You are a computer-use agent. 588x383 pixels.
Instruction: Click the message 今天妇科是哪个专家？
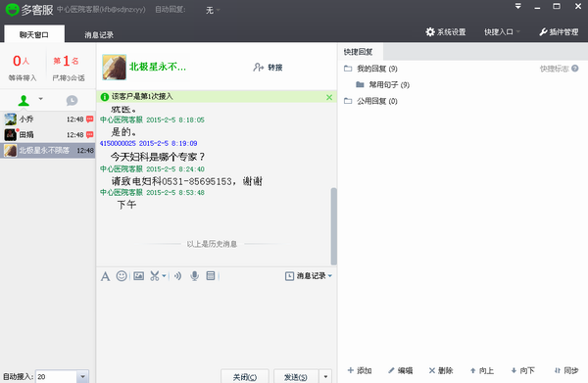coord(158,157)
